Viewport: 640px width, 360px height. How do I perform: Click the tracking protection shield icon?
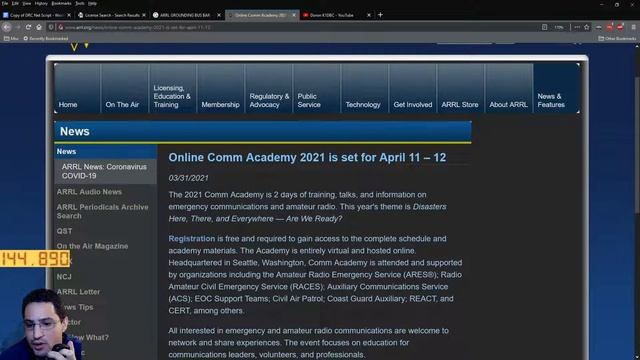(51, 27)
